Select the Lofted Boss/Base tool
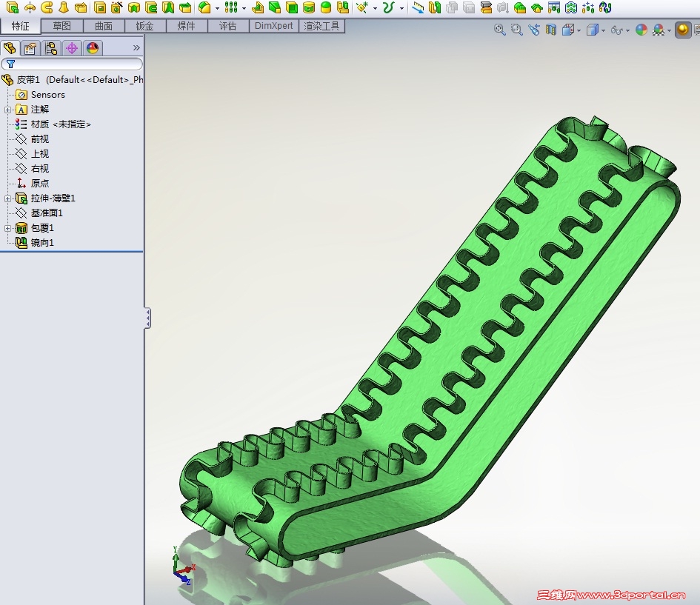The width and height of the screenshot is (700, 605). [64, 7]
